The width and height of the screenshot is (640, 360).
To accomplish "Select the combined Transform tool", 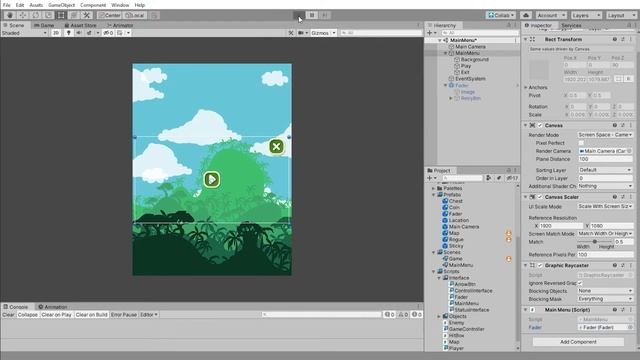I will click(x=73, y=15).
